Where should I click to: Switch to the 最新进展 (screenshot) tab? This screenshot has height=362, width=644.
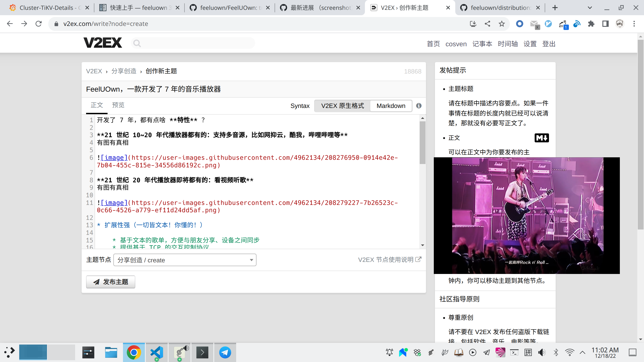pyautogui.click(x=320, y=8)
